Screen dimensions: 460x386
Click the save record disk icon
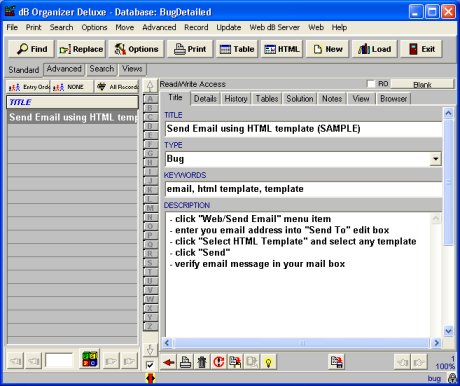pos(336,362)
